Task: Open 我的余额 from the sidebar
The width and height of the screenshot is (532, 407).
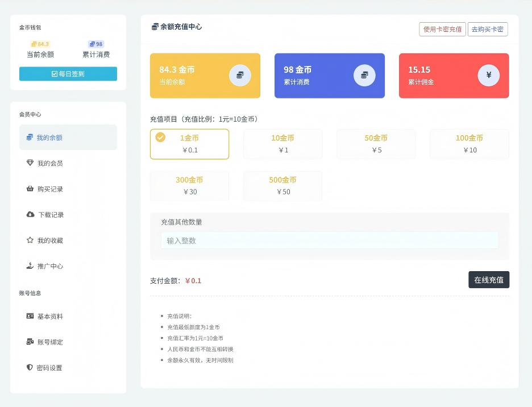Action: [68, 137]
